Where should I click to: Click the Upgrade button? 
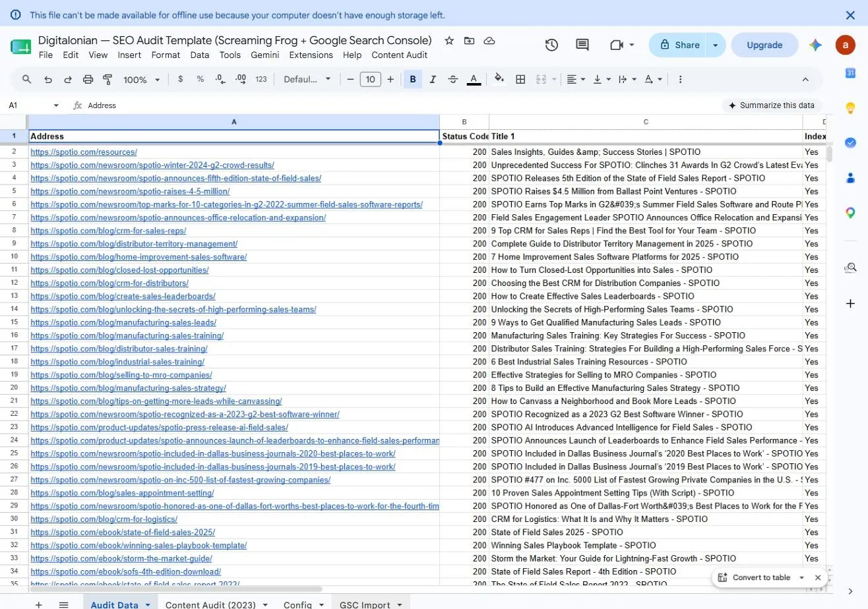click(764, 45)
